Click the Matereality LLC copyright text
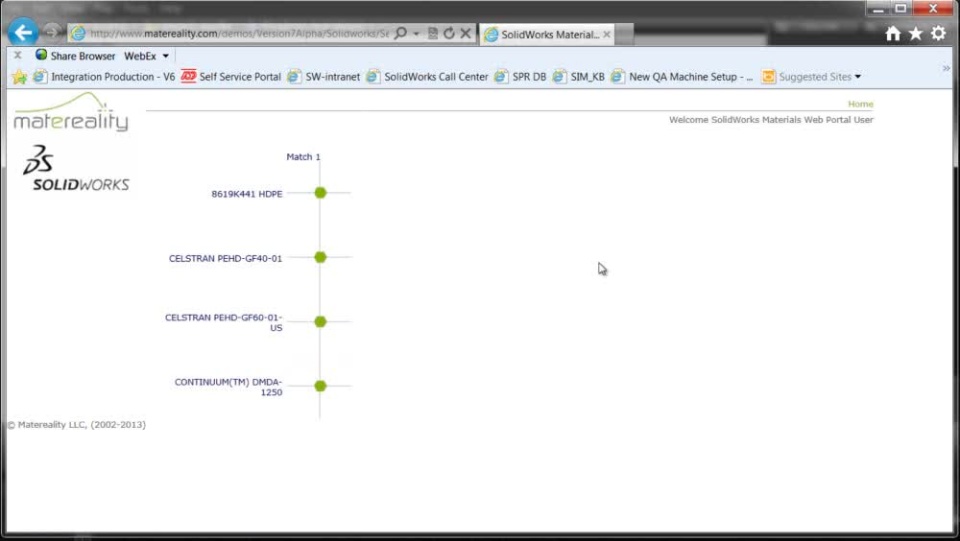This screenshot has width=960, height=541. [x=77, y=425]
